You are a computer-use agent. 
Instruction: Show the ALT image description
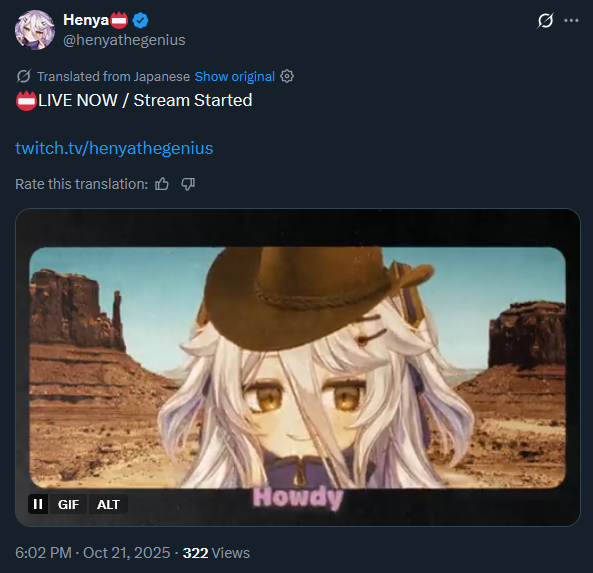108,504
